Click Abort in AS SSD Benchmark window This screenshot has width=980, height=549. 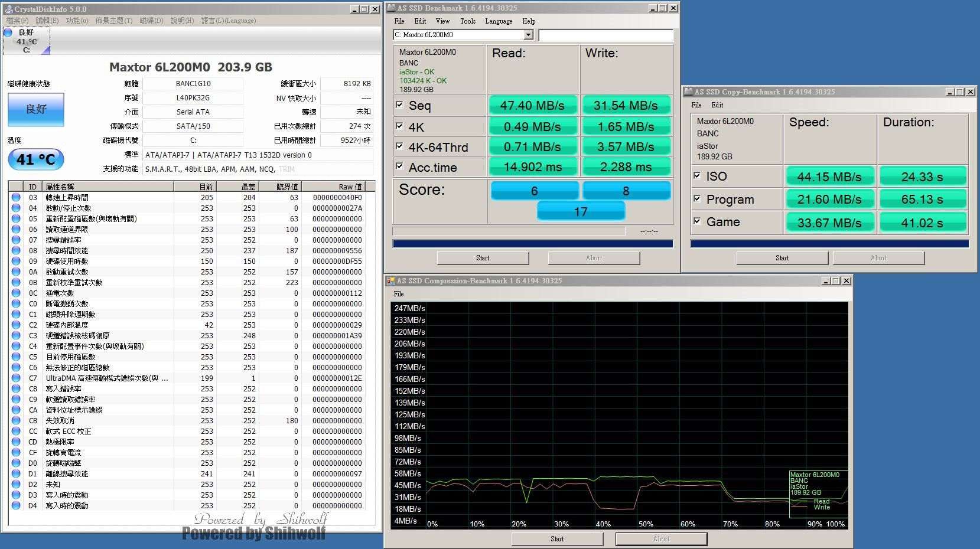(x=594, y=258)
